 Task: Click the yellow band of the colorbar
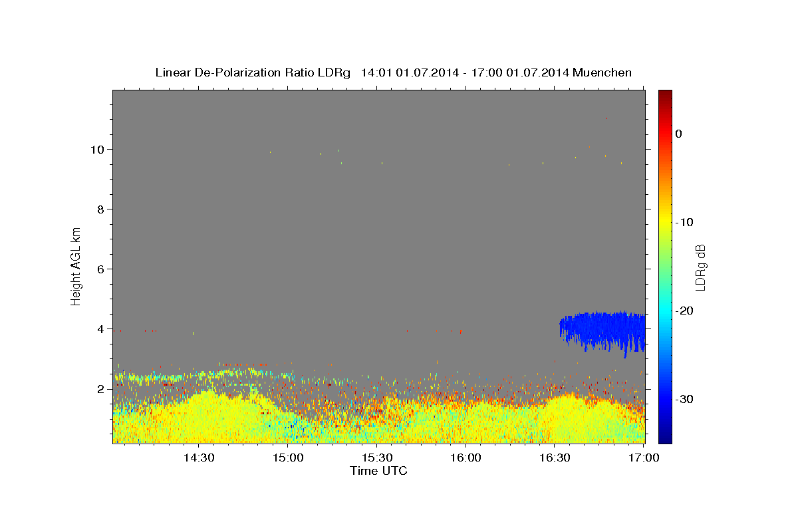pyautogui.click(x=665, y=222)
